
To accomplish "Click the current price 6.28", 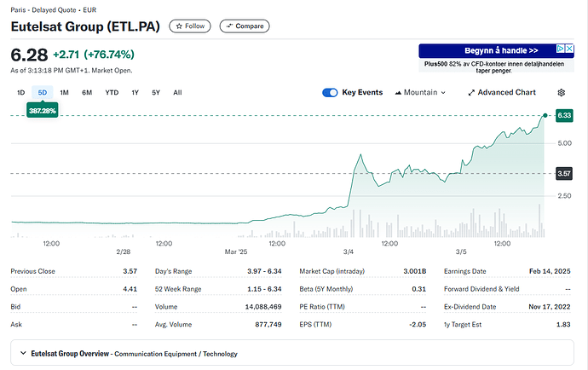I will 29,55.
